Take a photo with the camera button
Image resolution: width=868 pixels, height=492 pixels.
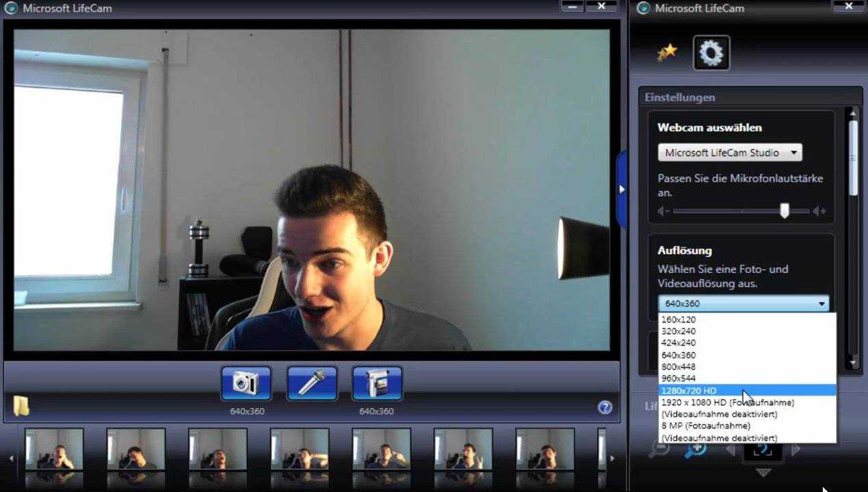(246, 383)
